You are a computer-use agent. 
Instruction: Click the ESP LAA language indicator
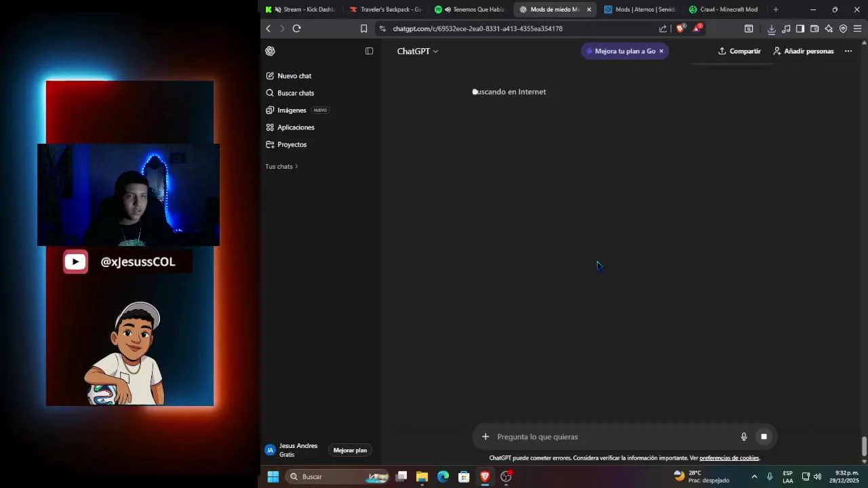pos(787,476)
